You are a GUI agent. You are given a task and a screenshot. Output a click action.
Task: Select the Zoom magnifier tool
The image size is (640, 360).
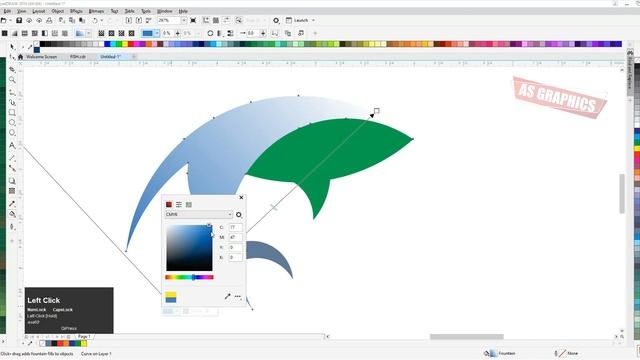coord(12,80)
